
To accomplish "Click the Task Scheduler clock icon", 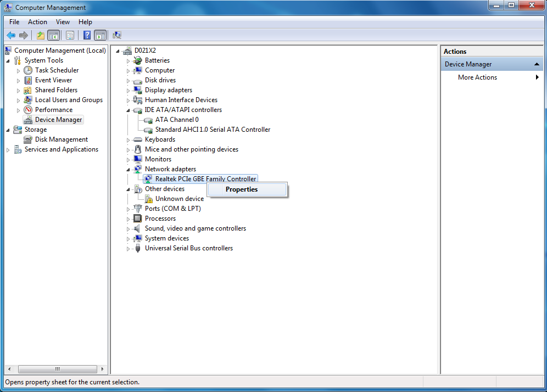I will tap(28, 70).
